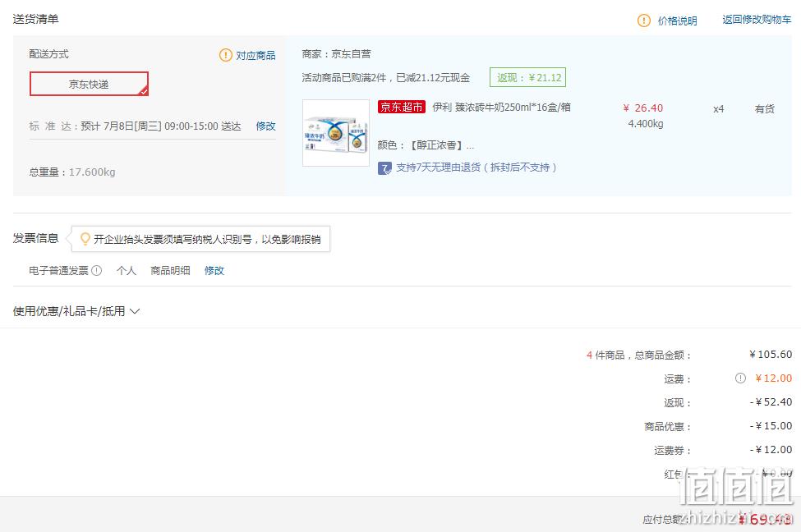
Task: Go back via 返回修改购物车
Action: coord(757,20)
